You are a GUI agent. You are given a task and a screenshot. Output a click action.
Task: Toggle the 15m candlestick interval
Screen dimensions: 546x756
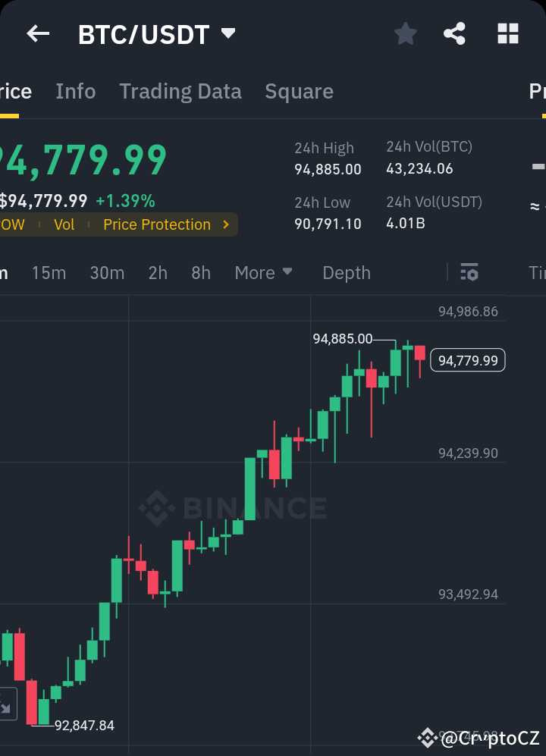click(49, 272)
